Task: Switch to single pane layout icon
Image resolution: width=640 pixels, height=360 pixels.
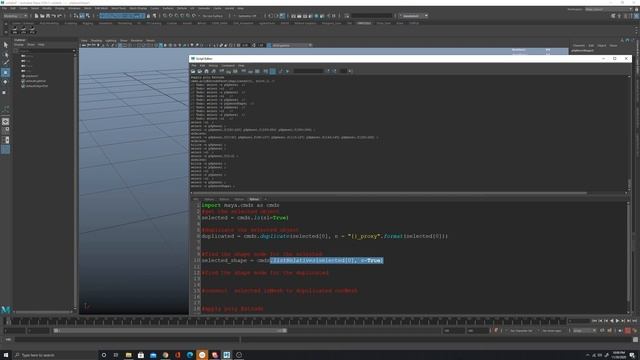Action: coord(6,122)
